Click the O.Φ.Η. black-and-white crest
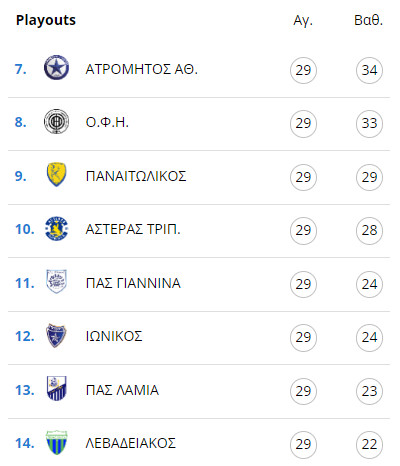The image size is (400, 466). point(56,121)
